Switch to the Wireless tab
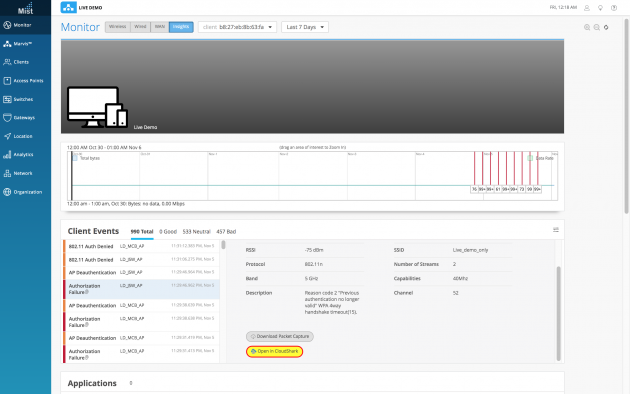The height and width of the screenshot is (394, 630). tap(117, 27)
